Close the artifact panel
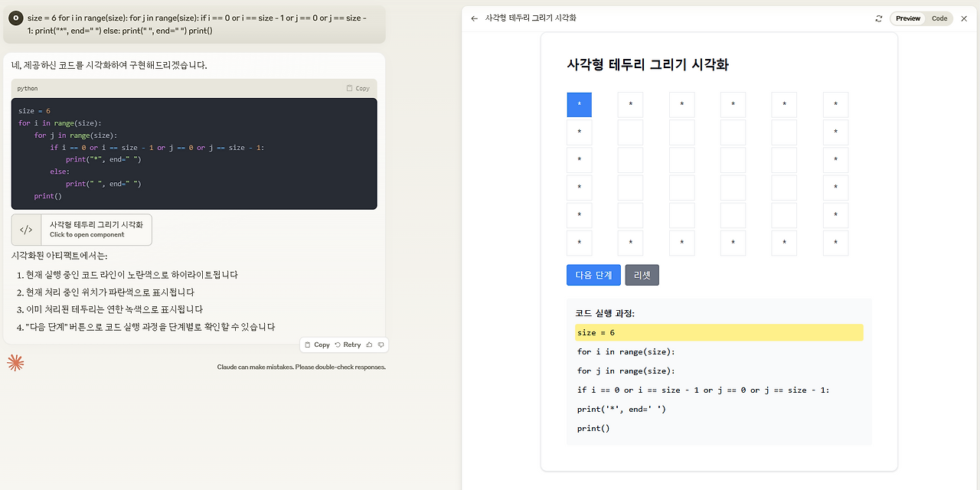 pyautogui.click(x=964, y=18)
